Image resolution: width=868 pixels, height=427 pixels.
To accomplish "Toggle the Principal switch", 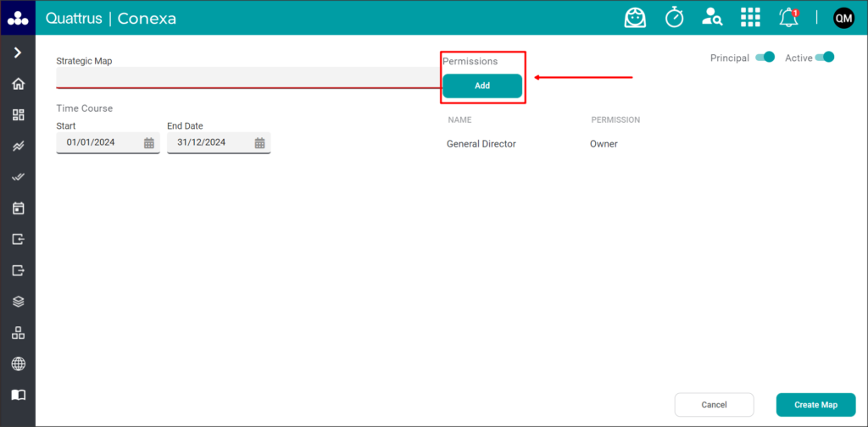I will 765,57.
